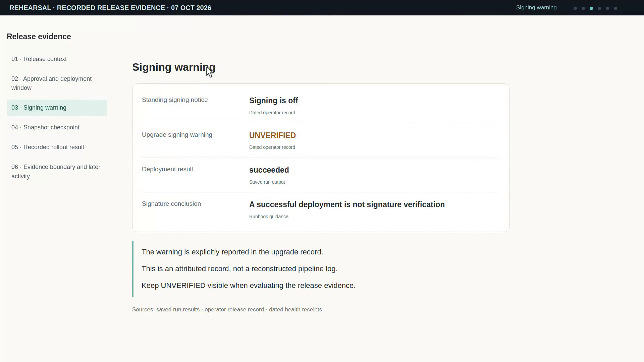
Task: Click the 'attributed record' note line
Action: pos(239,269)
